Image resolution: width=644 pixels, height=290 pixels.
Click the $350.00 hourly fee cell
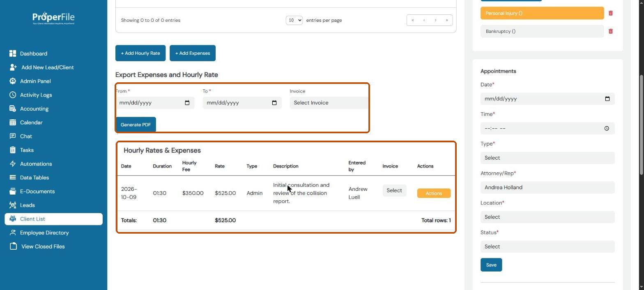point(193,193)
